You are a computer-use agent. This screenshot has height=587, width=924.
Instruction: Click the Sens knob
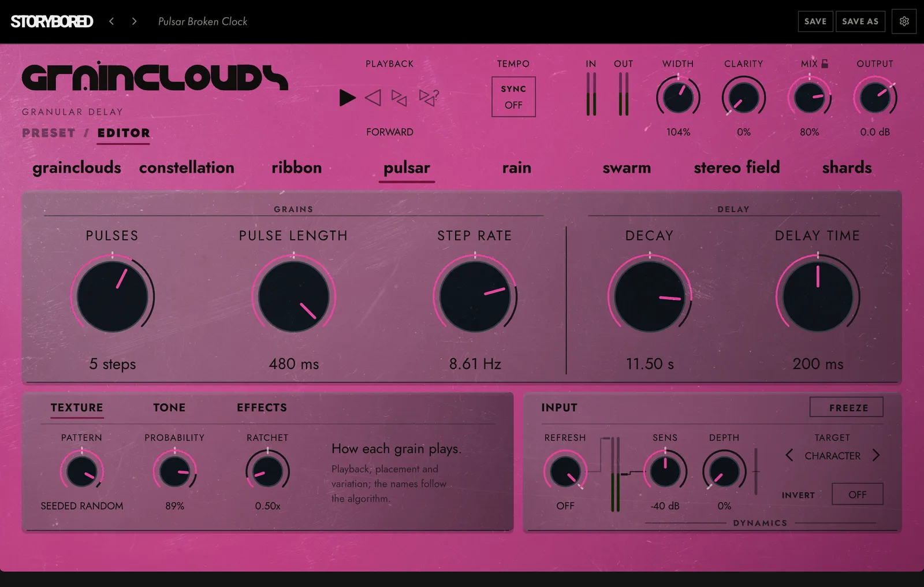[665, 471]
